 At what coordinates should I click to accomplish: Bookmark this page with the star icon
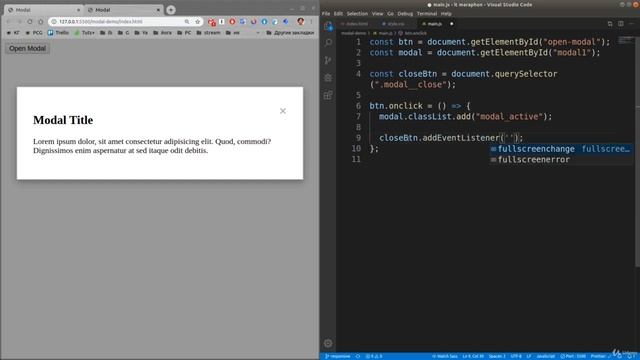pos(198,21)
